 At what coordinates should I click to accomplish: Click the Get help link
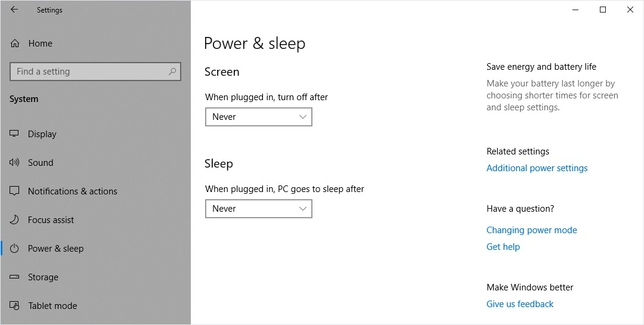(x=503, y=247)
